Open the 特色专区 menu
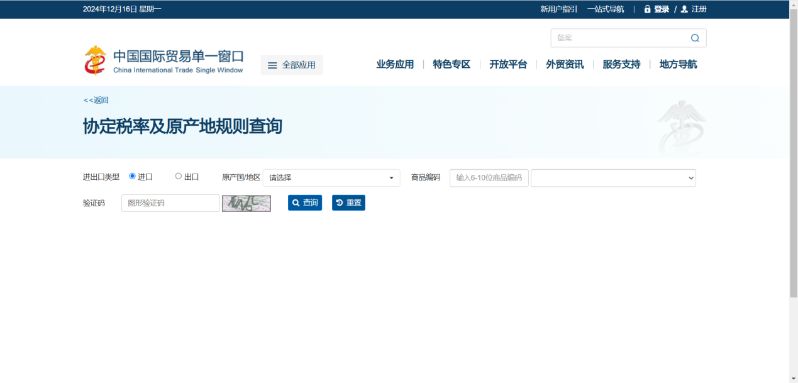Viewport: 798px width, 383px height. [451, 65]
